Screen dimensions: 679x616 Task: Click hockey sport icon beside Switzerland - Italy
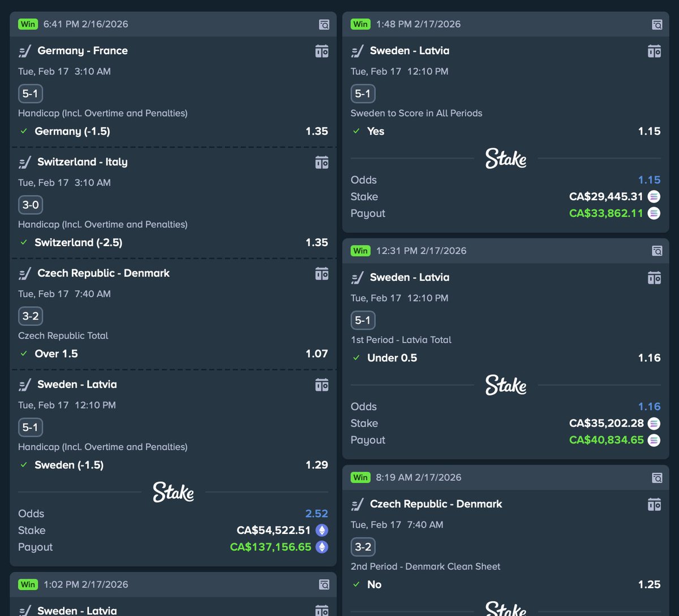(25, 163)
